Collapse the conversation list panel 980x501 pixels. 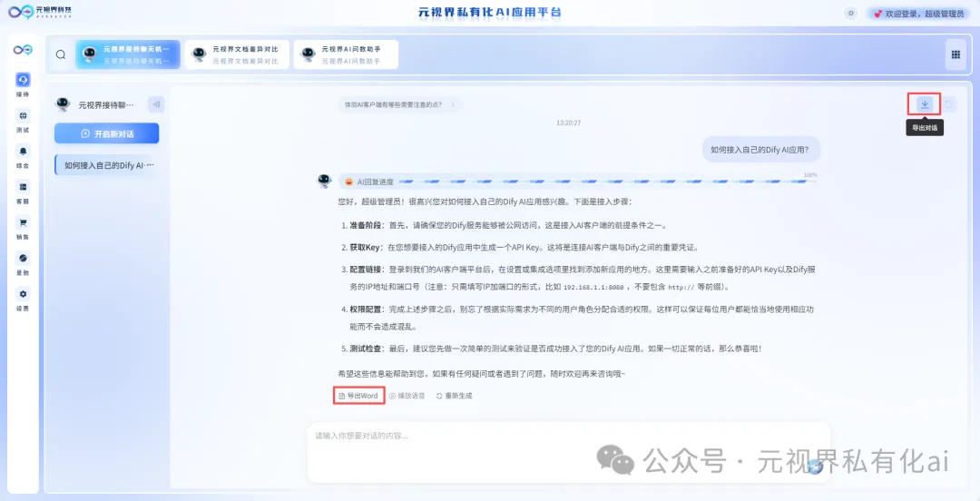coord(156,104)
